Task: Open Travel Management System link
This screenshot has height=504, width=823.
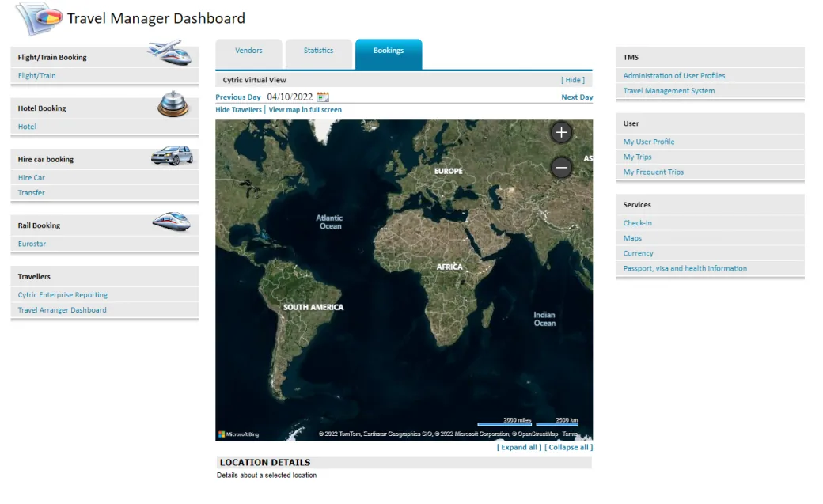Action: [669, 91]
